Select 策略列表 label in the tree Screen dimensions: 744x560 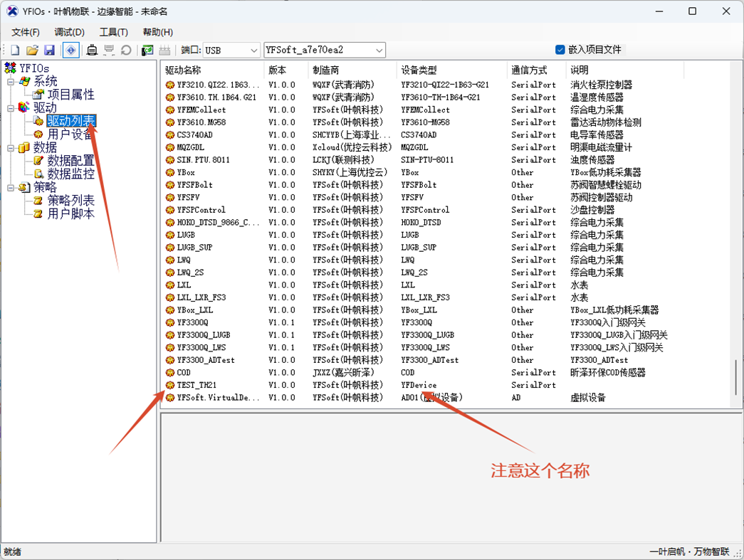point(70,201)
